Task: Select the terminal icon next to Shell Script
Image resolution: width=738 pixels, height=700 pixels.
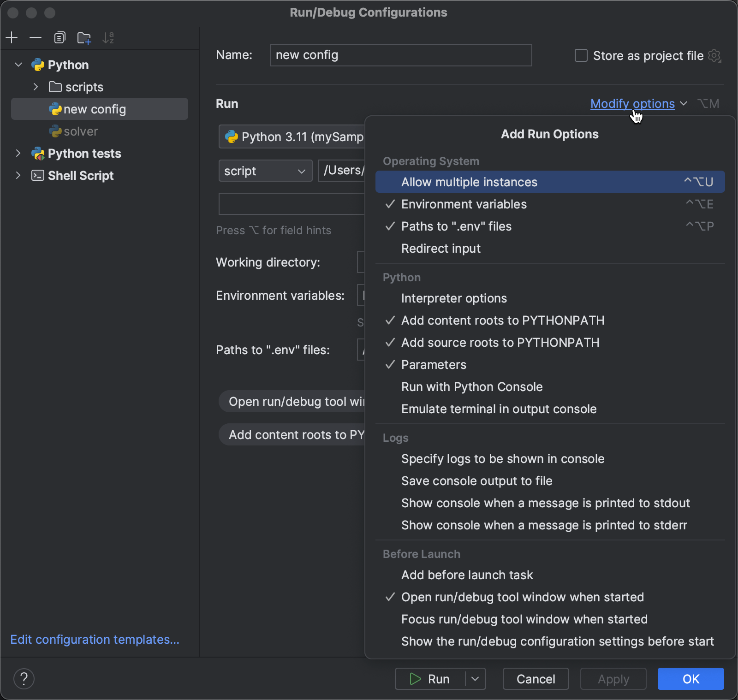Action: 37,175
